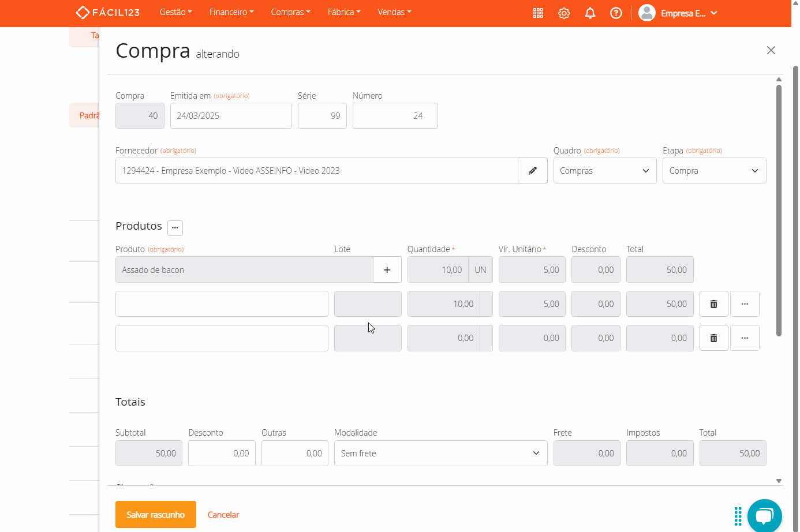Open the help question mark icon
This screenshot has width=800, height=532.
616,13
